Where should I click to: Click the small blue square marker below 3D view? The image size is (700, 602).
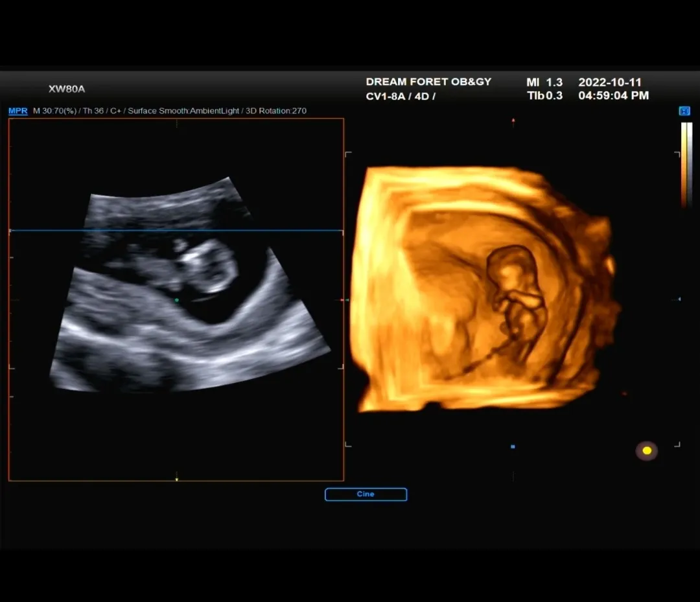[x=513, y=446]
